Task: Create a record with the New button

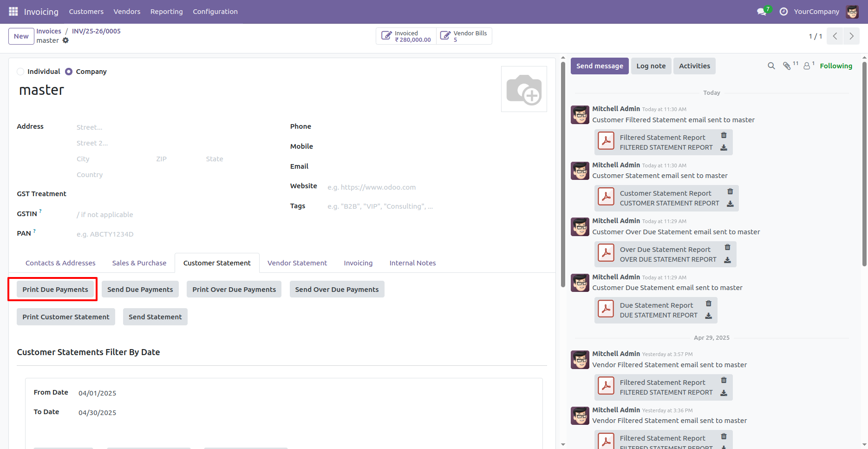Action: 21,36
